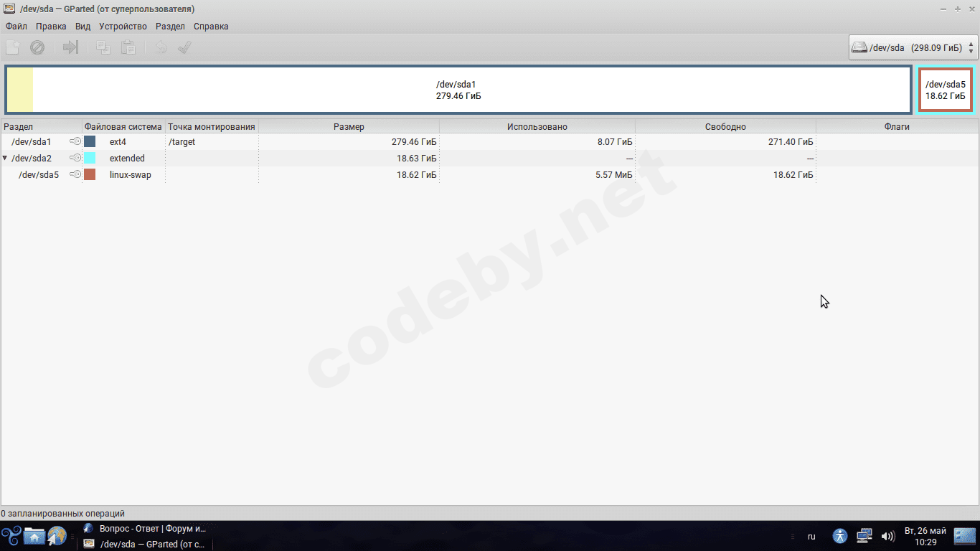Click the Paste partition toolbar icon

pos(128,47)
